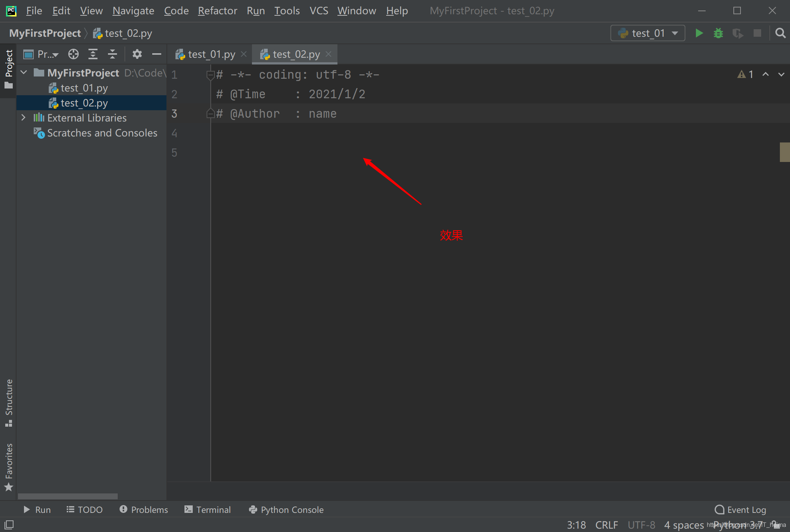Image resolution: width=790 pixels, height=532 pixels.
Task: Expand the External Libraries node
Action: [x=23, y=118]
